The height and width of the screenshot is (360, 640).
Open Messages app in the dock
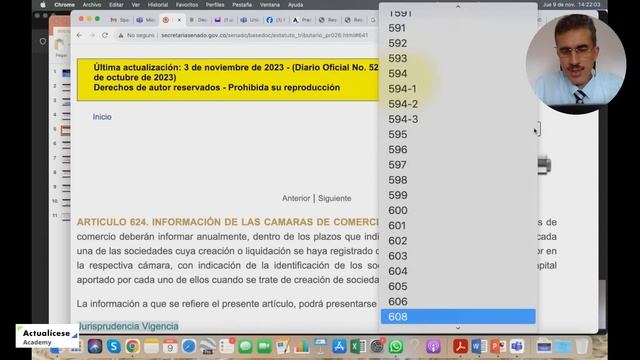click(x=245, y=347)
